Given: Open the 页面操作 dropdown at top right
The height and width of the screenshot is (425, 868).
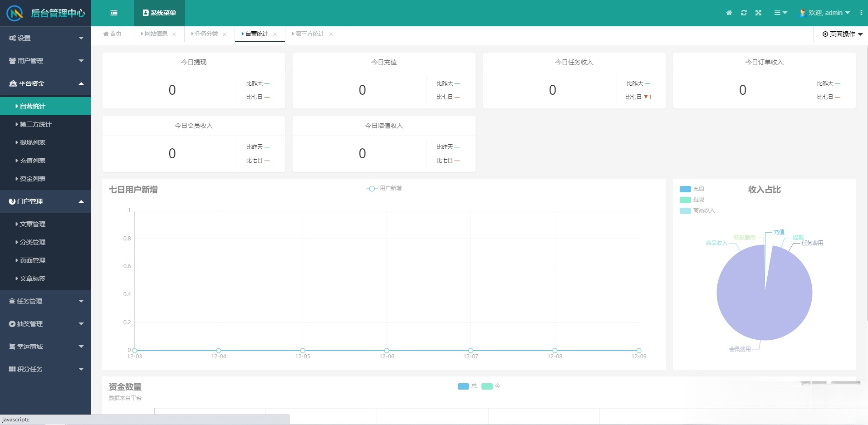Looking at the screenshot, I should pyautogui.click(x=841, y=34).
